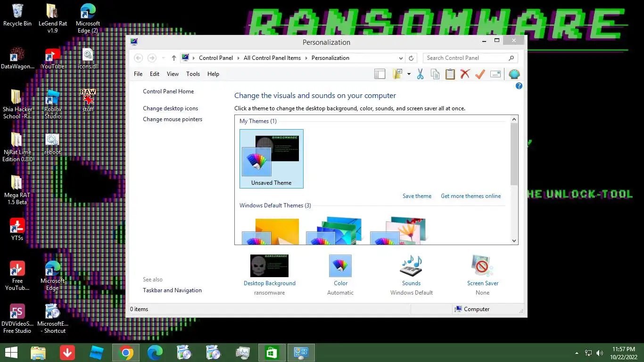Click the Paste clipboard icon

point(450,74)
